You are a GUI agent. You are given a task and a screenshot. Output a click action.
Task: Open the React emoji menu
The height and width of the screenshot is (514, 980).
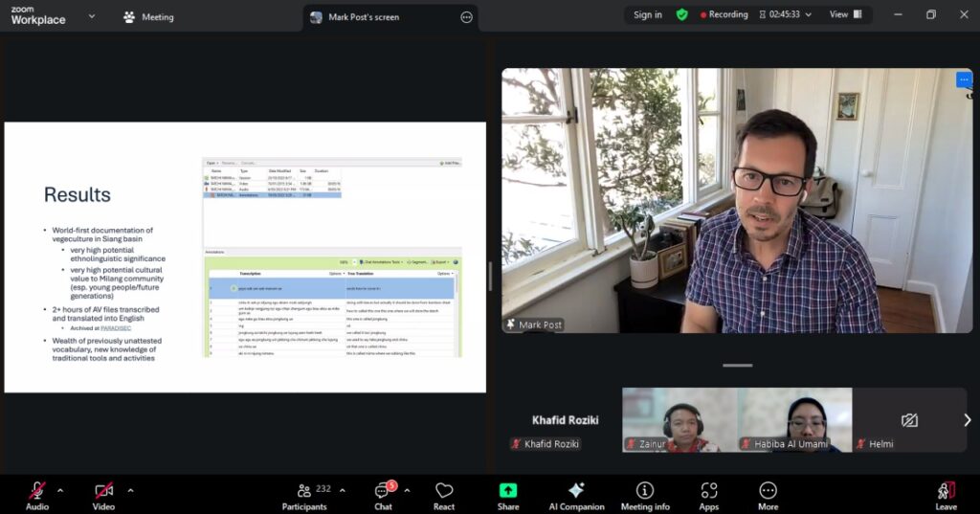[444, 494]
